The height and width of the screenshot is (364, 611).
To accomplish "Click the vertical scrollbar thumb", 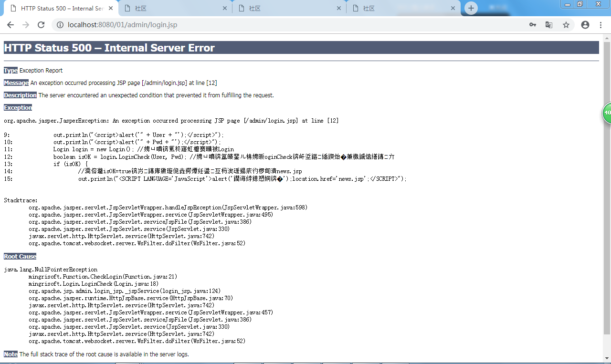I will point(607,188).
